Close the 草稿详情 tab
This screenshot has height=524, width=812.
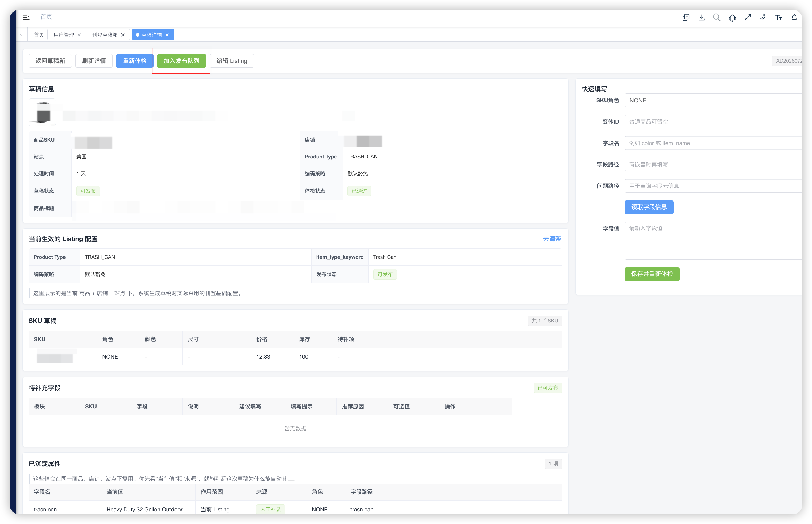(167, 35)
